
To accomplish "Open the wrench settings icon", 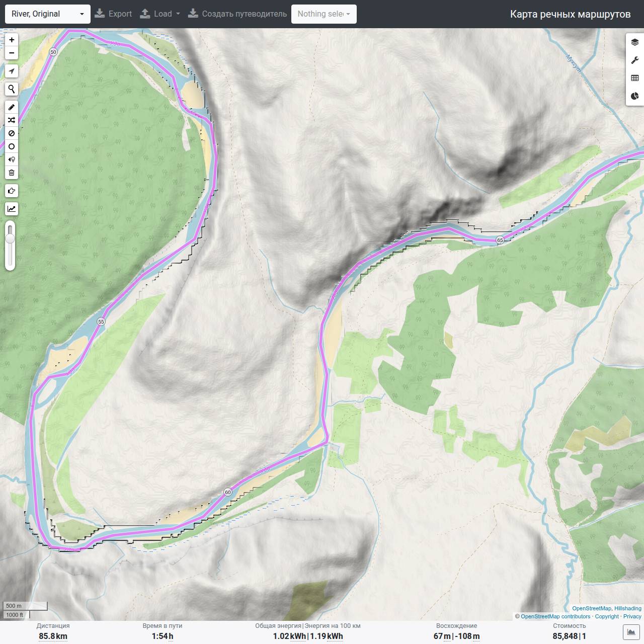I will [635, 60].
